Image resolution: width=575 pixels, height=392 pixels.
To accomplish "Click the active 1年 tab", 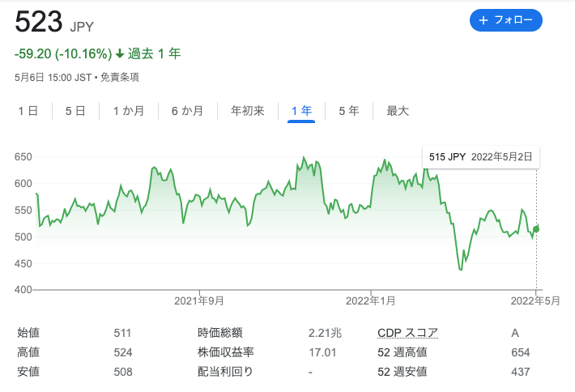I will click(301, 111).
